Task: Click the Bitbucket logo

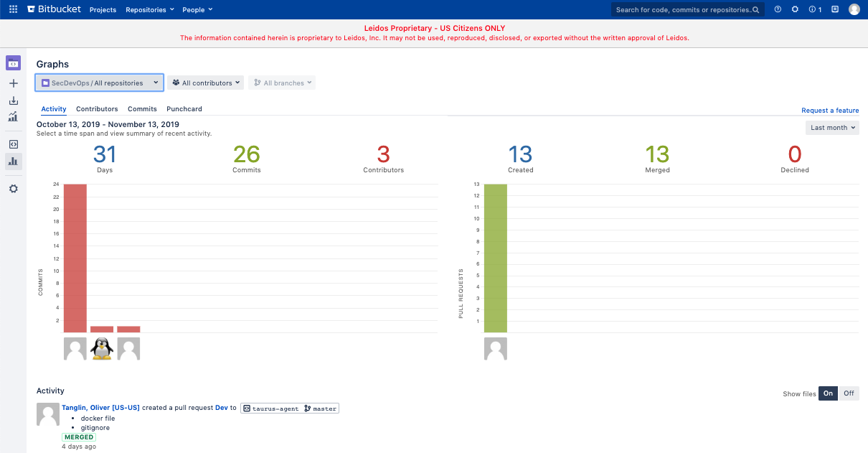Action: pyautogui.click(x=53, y=9)
